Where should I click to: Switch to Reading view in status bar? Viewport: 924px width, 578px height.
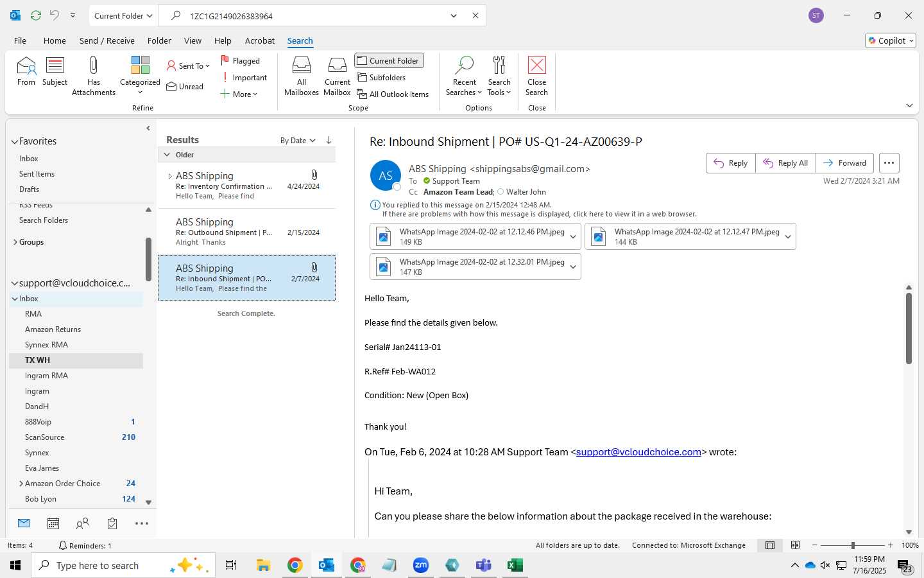(x=796, y=545)
